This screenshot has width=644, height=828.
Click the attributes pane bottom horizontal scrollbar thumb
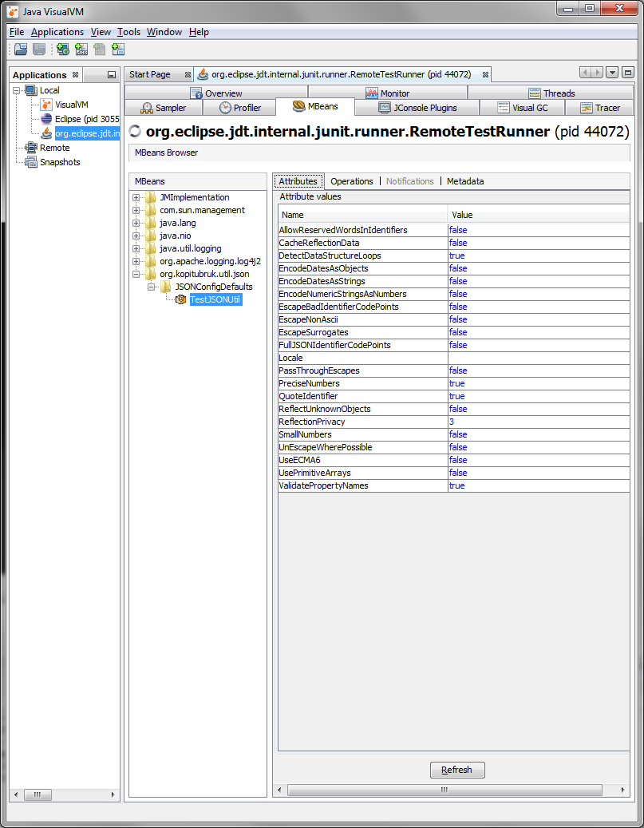[444, 790]
